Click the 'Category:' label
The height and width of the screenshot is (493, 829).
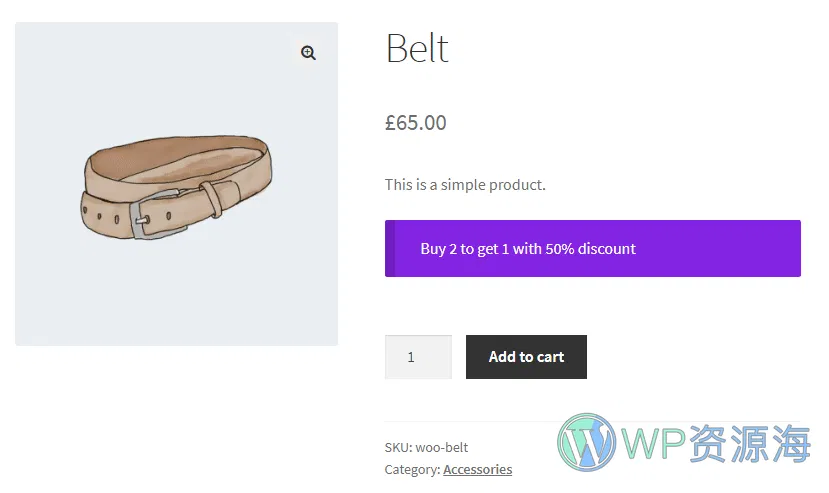click(x=412, y=469)
